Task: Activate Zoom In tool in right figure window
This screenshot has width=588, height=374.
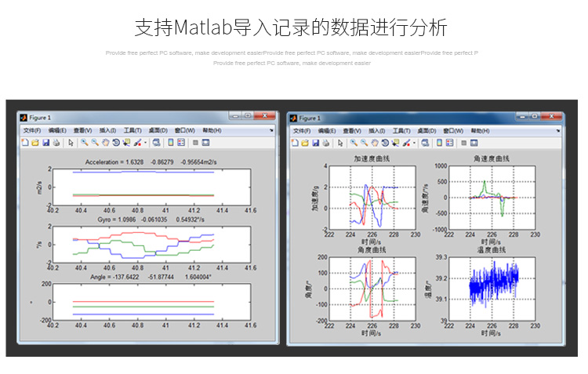Action: (354, 143)
